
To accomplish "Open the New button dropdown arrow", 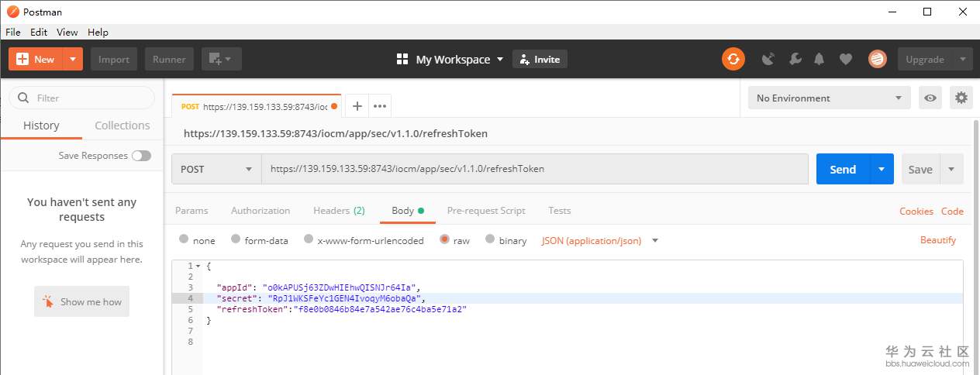I will (x=73, y=59).
